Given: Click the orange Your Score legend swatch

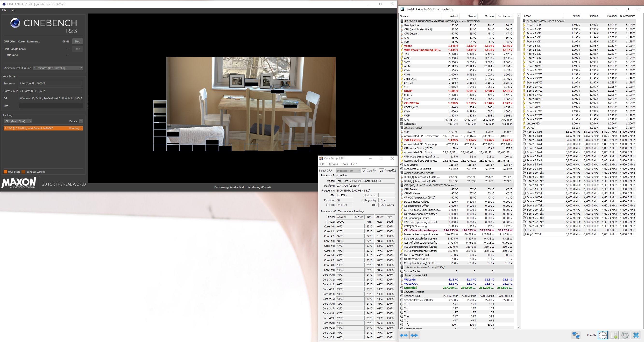Looking at the screenshot, I should click(x=5, y=172).
